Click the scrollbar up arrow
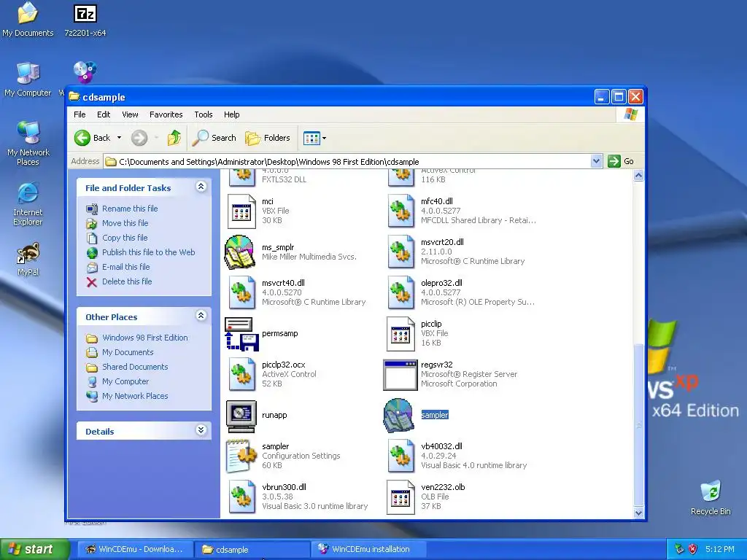The height and width of the screenshot is (560, 747). point(638,176)
